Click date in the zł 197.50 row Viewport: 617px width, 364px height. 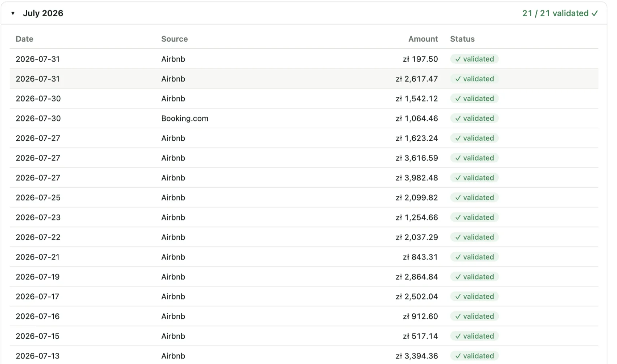coord(38,59)
